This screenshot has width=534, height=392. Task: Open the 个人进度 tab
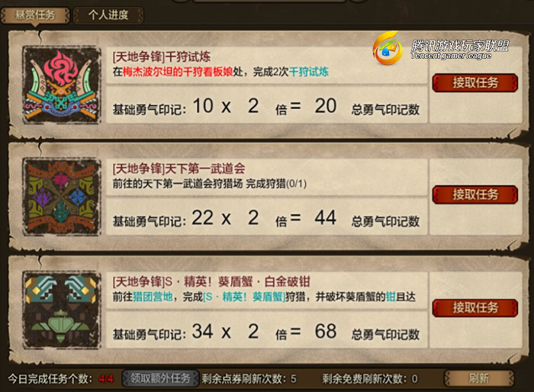coord(108,15)
